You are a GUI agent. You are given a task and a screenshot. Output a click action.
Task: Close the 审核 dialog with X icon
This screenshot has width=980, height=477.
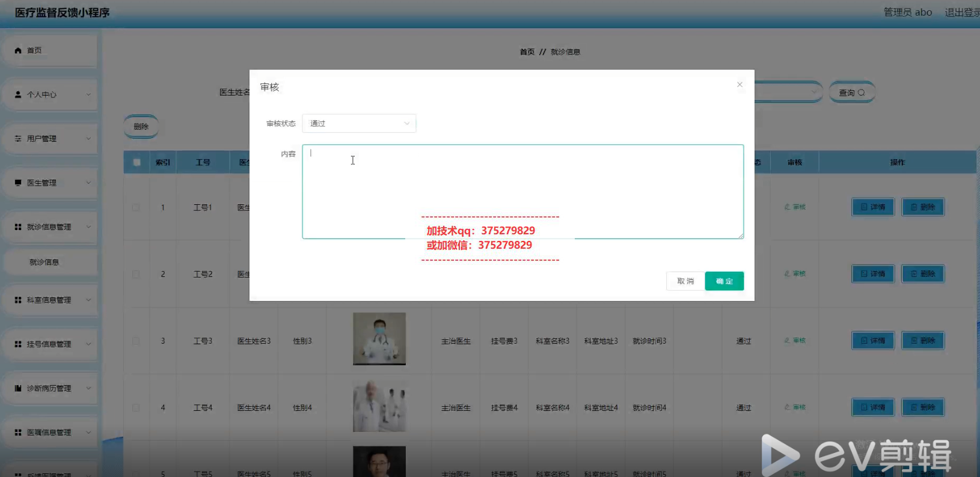pyautogui.click(x=740, y=85)
